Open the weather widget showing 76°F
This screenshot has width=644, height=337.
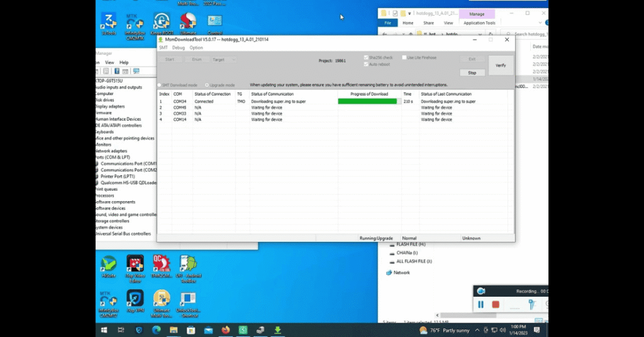(445, 330)
